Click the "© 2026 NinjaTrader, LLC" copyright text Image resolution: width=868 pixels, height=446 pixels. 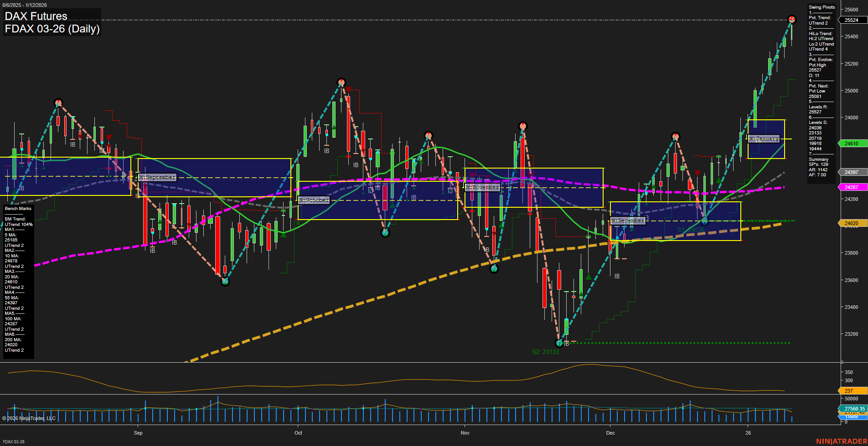(30, 418)
